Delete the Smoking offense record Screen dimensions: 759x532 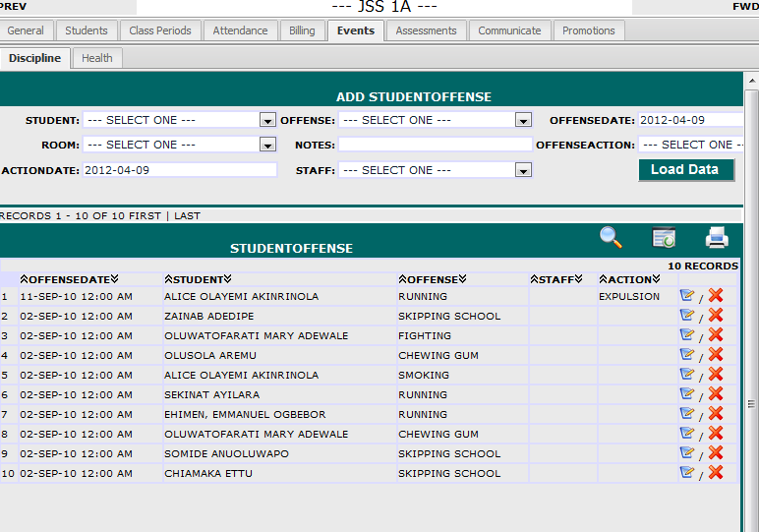(x=716, y=375)
